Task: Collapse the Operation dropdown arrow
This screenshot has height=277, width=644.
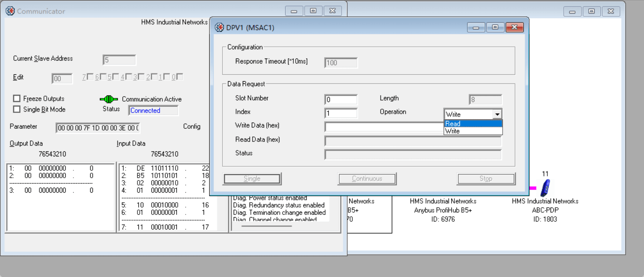Action: coord(498,114)
